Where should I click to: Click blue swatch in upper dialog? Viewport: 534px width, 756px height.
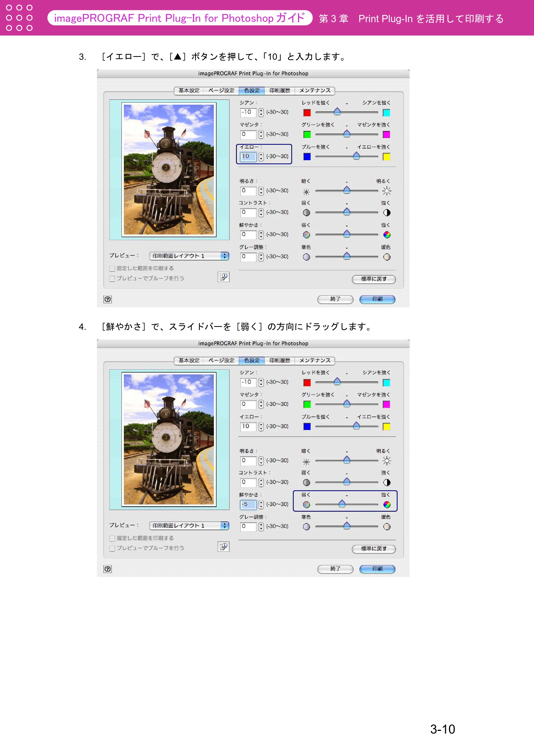click(x=307, y=157)
